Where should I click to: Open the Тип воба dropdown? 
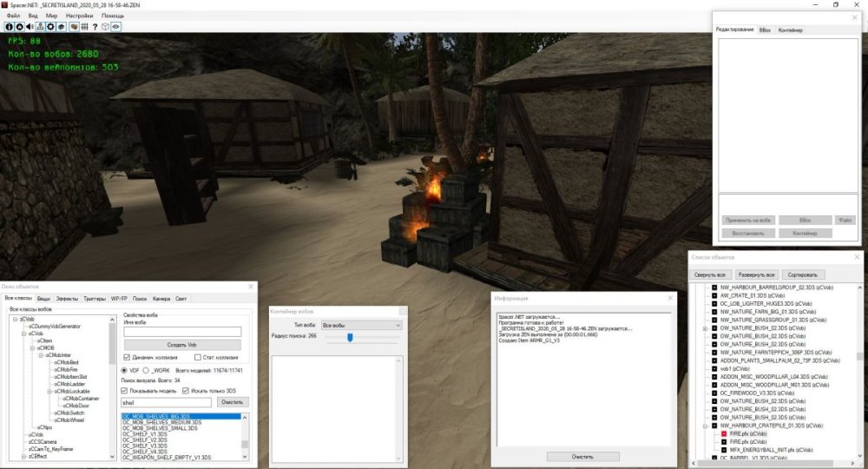pyautogui.click(x=360, y=325)
